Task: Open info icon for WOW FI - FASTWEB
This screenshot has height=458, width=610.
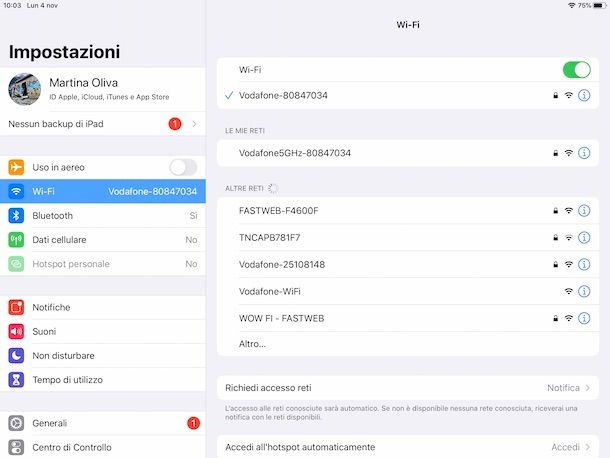Action: click(x=584, y=318)
